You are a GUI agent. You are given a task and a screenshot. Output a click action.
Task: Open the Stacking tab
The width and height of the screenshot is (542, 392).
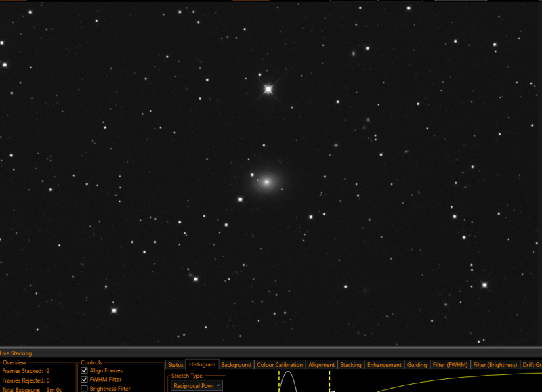coord(351,365)
